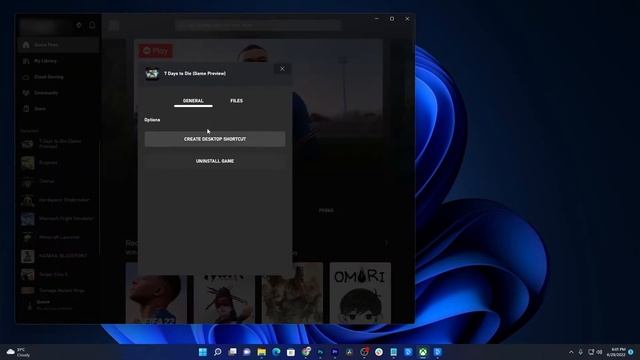The image size is (640, 360).
Task: Open Microsoft Store from taskbar
Action: [291, 352]
